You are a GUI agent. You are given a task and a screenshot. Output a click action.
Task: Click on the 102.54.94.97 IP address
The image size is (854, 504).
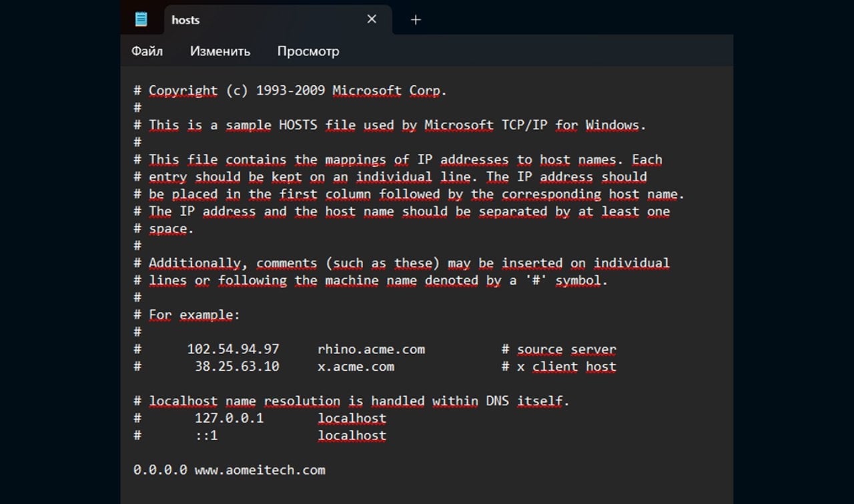(233, 349)
